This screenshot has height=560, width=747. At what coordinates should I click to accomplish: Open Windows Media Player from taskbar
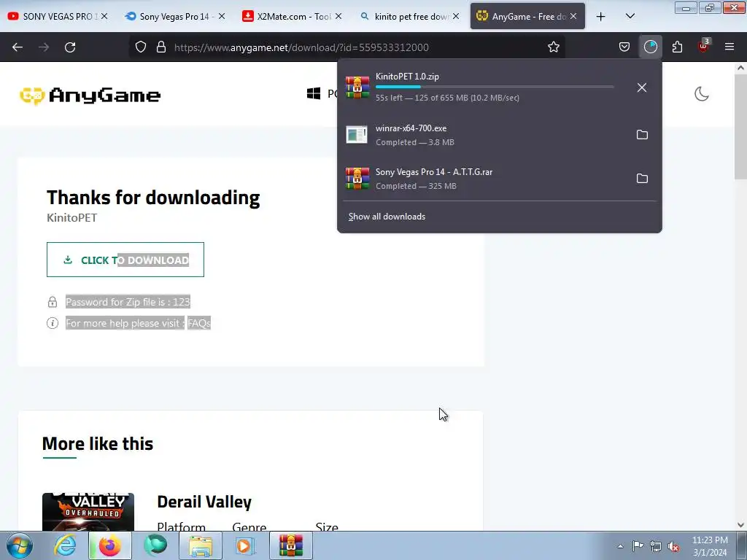[245, 545]
